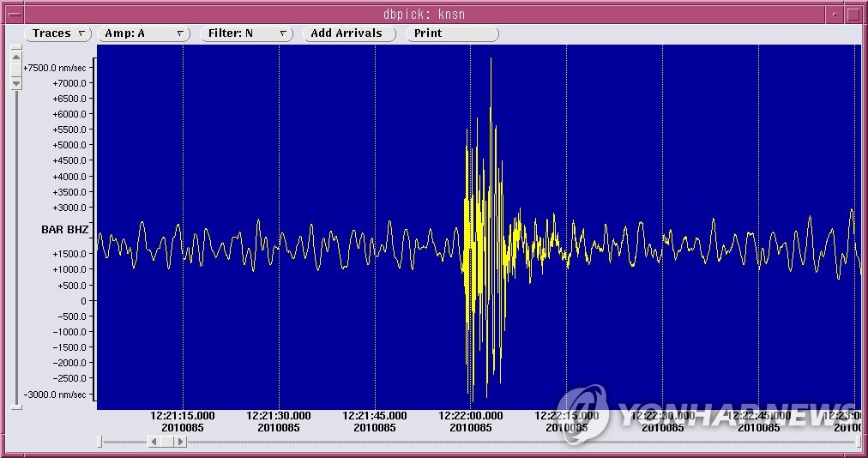Minimize the dbpick window

point(834,14)
